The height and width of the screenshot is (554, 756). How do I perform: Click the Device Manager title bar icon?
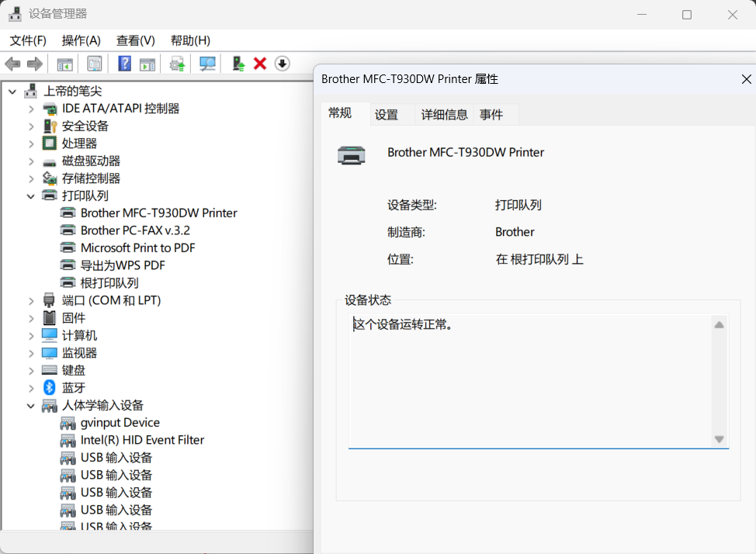click(x=15, y=14)
